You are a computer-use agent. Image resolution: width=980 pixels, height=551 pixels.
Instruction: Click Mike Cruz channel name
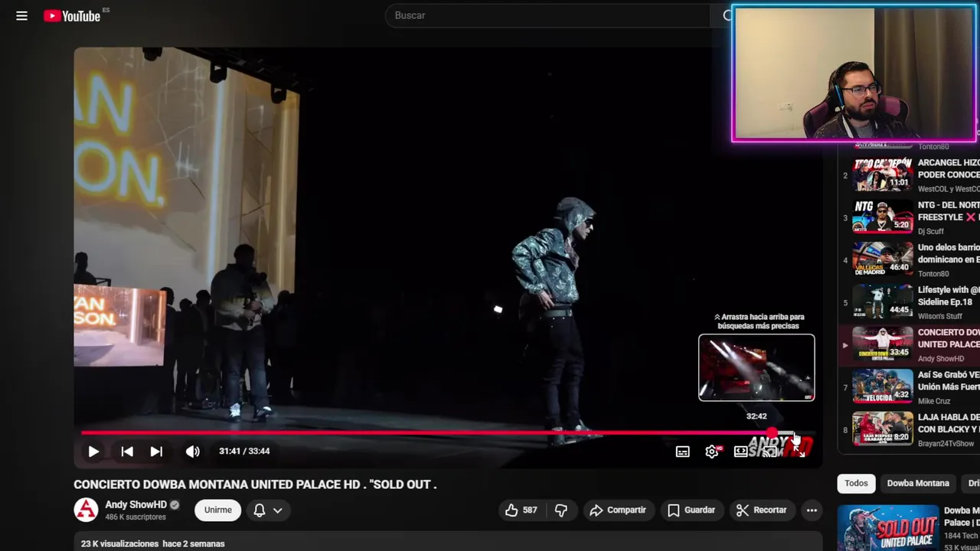(x=934, y=401)
